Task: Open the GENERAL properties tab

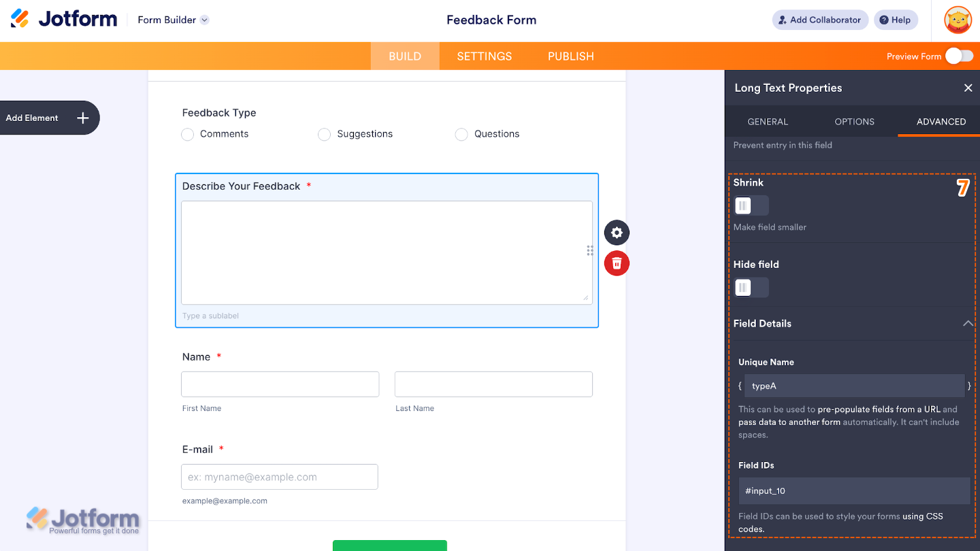Action: 768,122
